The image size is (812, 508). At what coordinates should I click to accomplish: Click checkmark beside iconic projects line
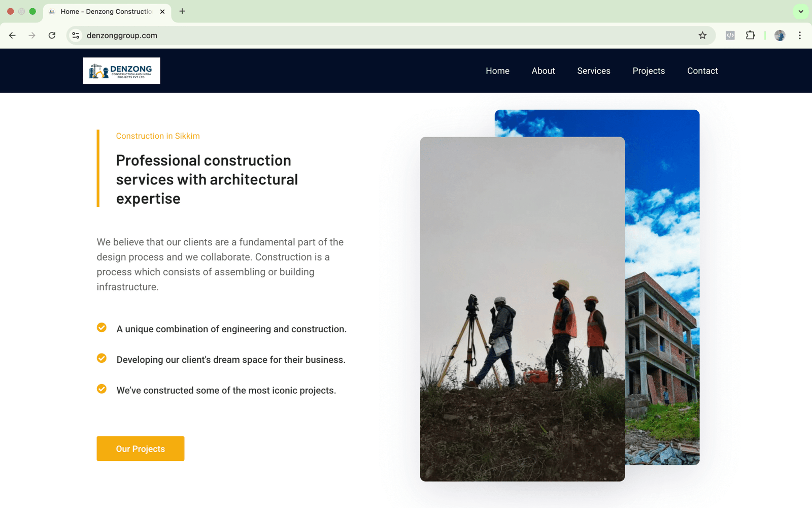101,389
